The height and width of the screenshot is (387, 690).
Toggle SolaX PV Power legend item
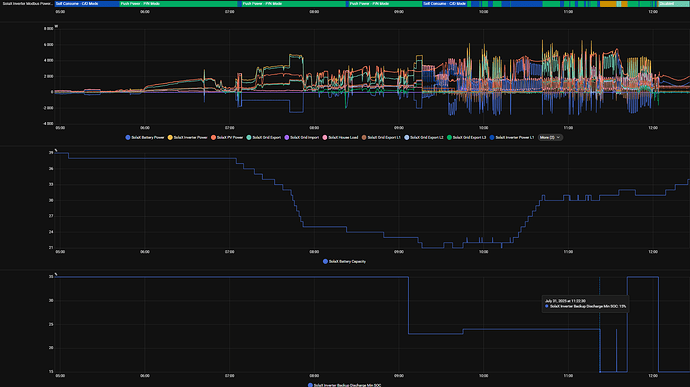pos(227,137)
